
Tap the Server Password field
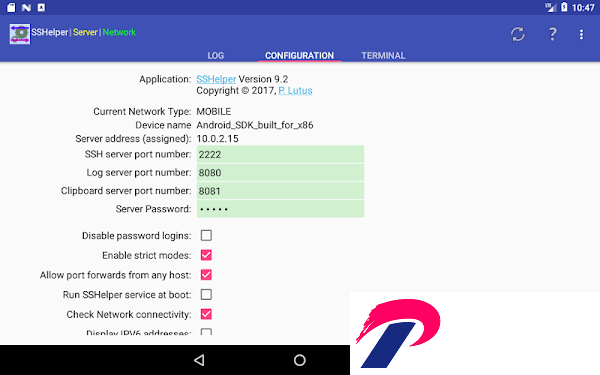click(280, 209)
